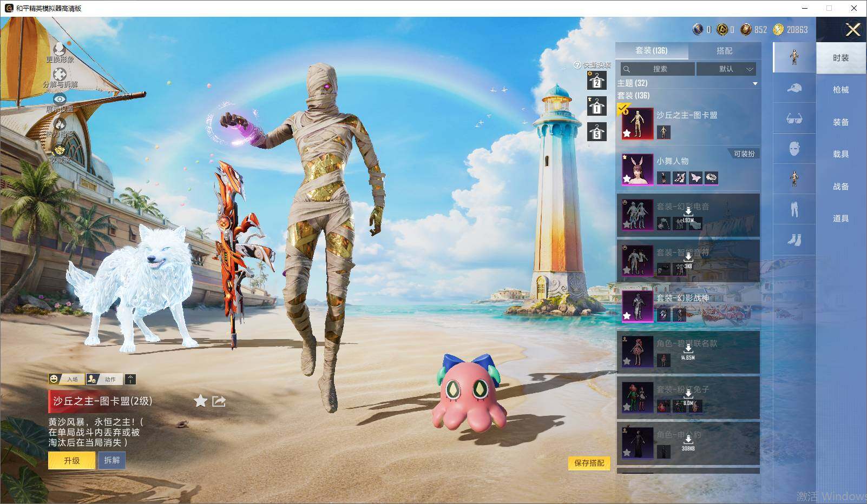
Task: Open the 时装 fashion menu
Action: (840, 58)
